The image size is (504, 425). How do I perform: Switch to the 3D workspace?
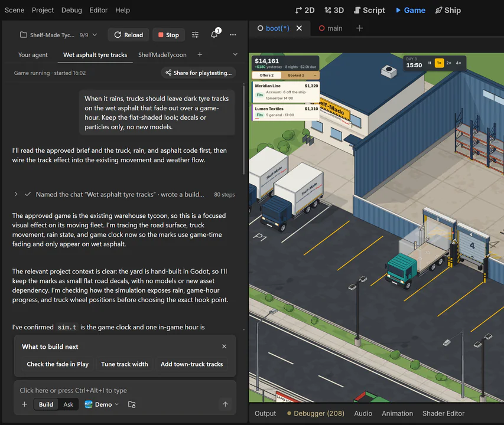coord(334,10)
